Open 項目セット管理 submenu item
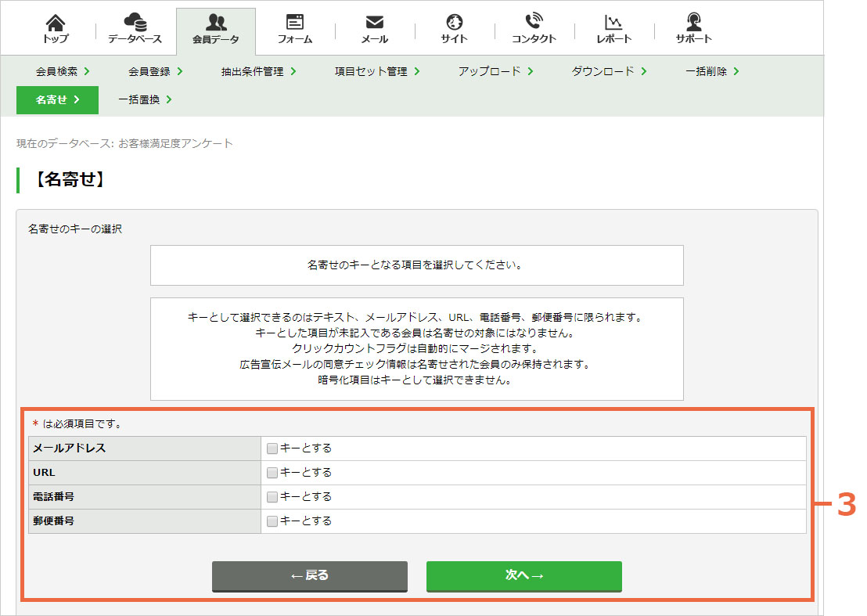The image size is (867, 616). click(377, 71)
